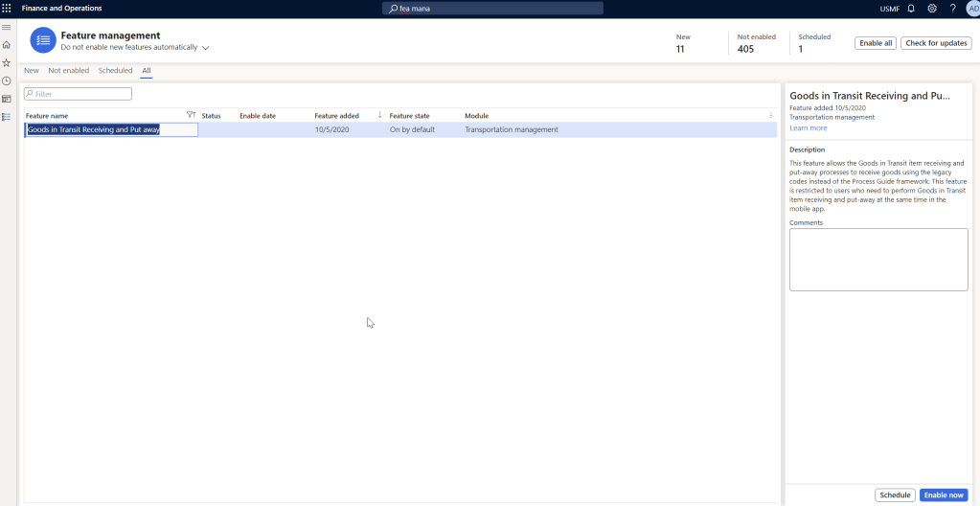Open Modules list icon in sidebar
This screenshot has width=980, height=506.
7,117
